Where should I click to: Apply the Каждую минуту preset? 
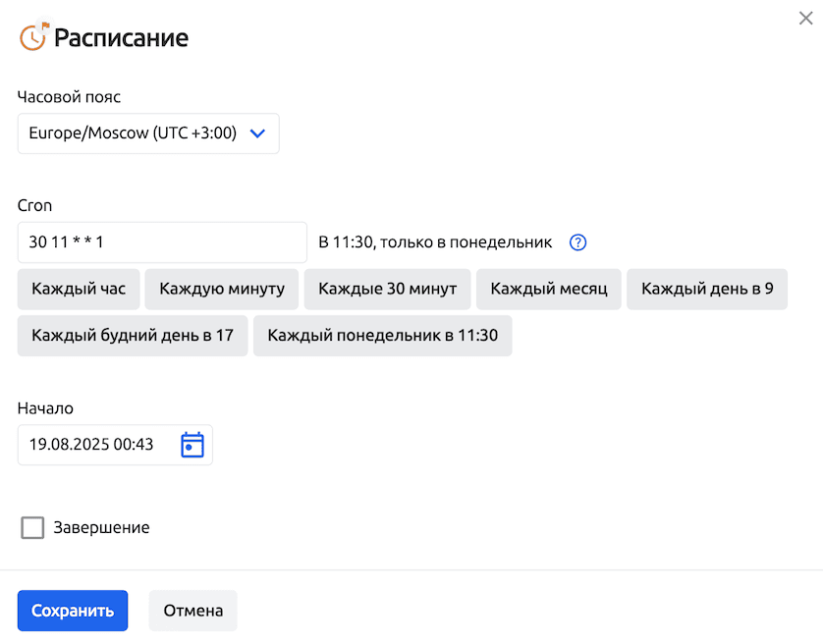(x=222, y=290)
